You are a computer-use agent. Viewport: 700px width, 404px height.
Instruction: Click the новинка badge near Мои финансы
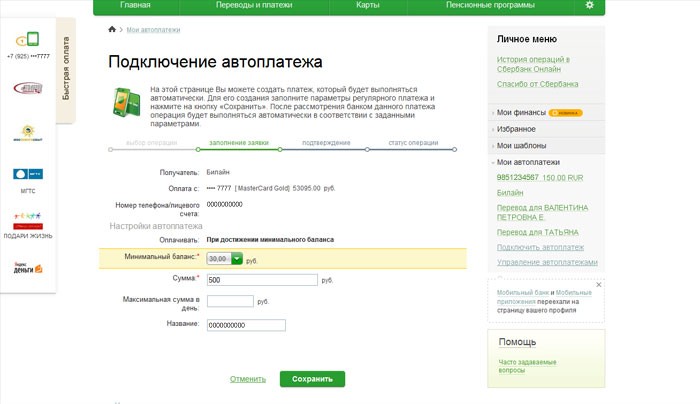565,113
